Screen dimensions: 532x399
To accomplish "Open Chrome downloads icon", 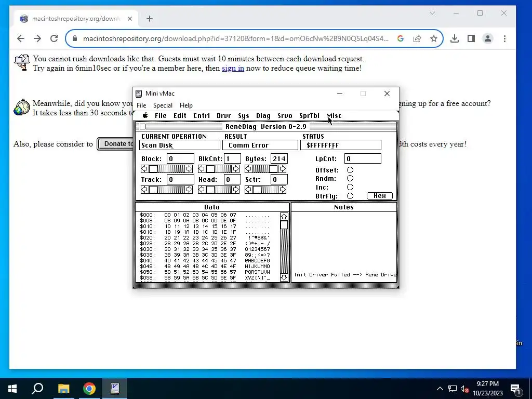I will (x=454, y=38).
